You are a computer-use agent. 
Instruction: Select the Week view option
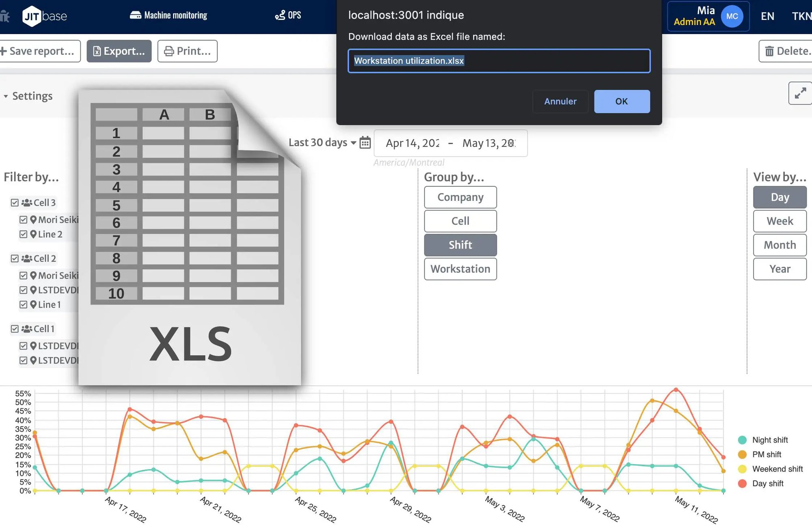(x=780, y=221)
